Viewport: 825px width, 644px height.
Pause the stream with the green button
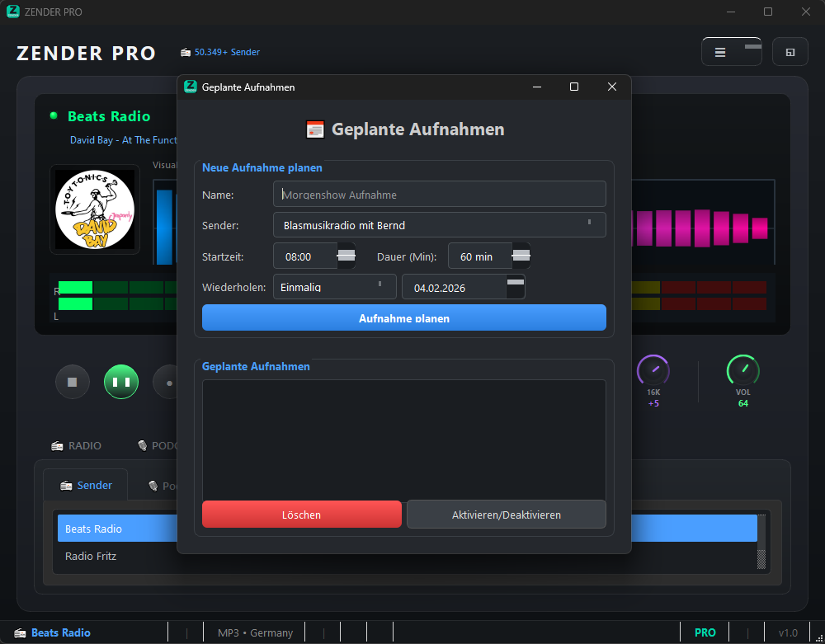coord(121,383)
